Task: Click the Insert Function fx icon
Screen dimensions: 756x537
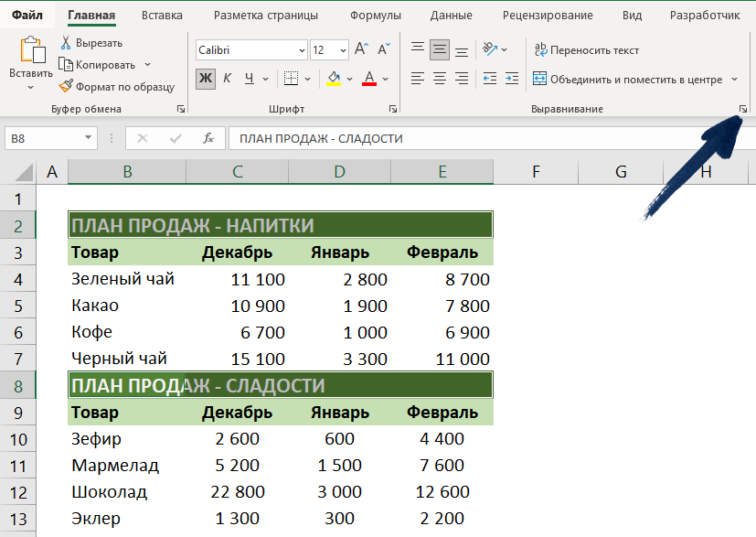Action: [208, 138]
